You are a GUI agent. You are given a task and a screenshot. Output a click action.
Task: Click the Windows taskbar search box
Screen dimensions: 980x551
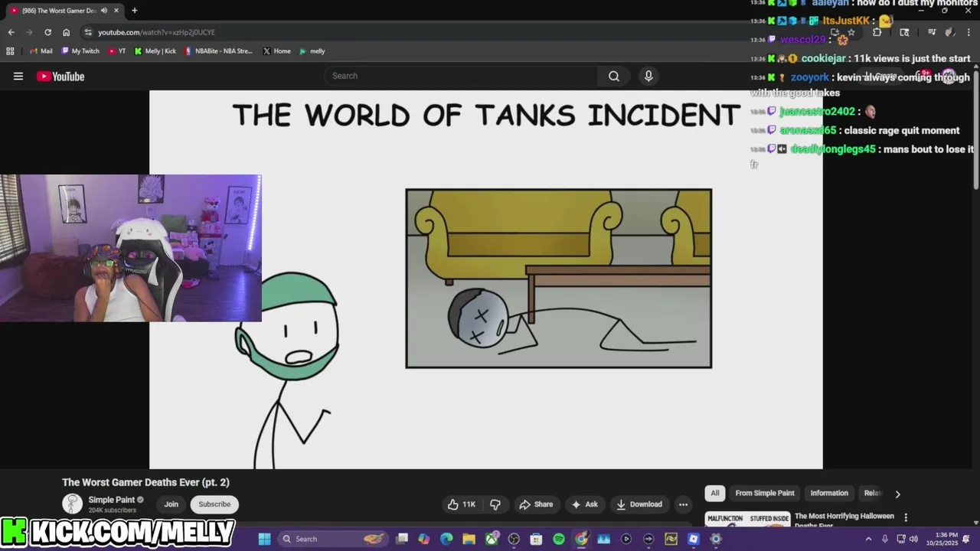(x=332, y=539)
